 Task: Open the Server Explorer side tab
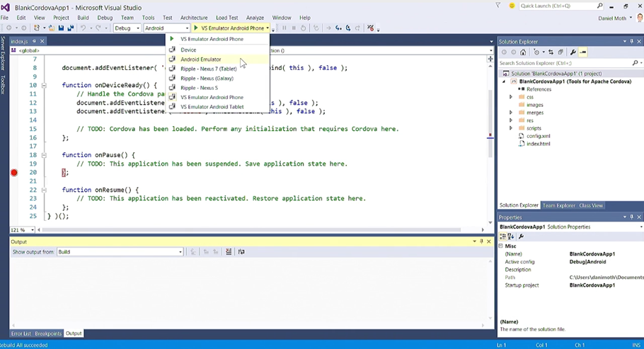point(3,53)
